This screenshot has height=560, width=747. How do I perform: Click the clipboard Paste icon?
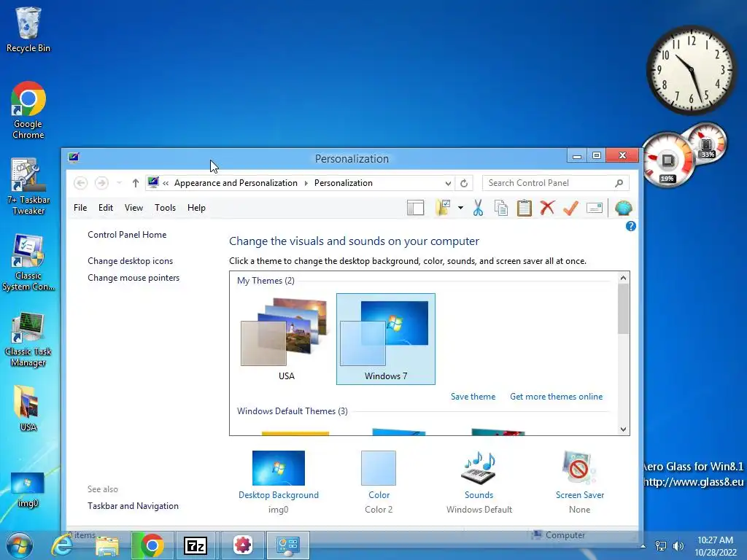click(x=524, y=208)
